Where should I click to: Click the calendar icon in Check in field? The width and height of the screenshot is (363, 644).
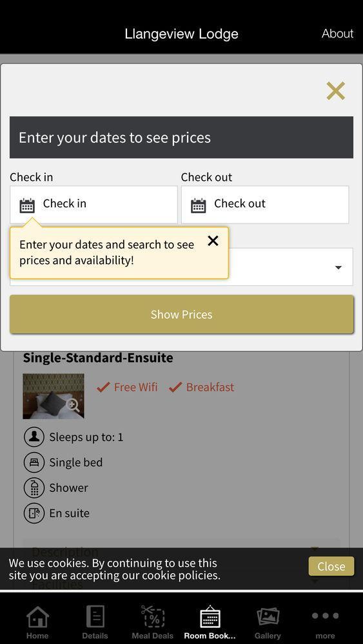pyautogui.click(x=27, y=205)
